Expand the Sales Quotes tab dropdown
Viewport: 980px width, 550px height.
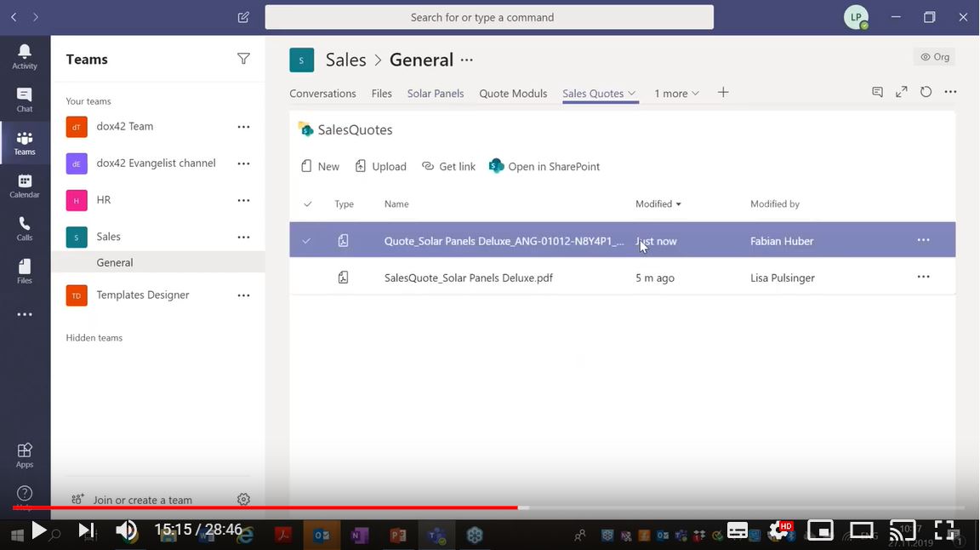tap(632, 94)
